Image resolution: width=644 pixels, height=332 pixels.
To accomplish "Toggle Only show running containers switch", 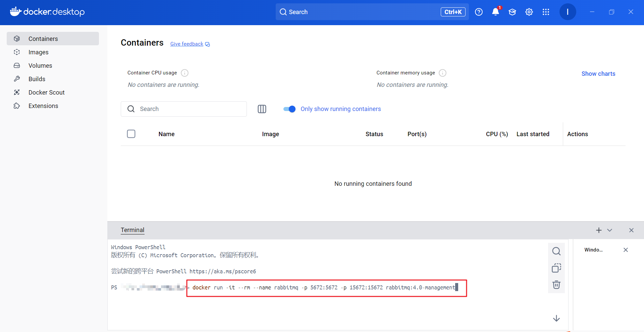I will click(289, 109).
